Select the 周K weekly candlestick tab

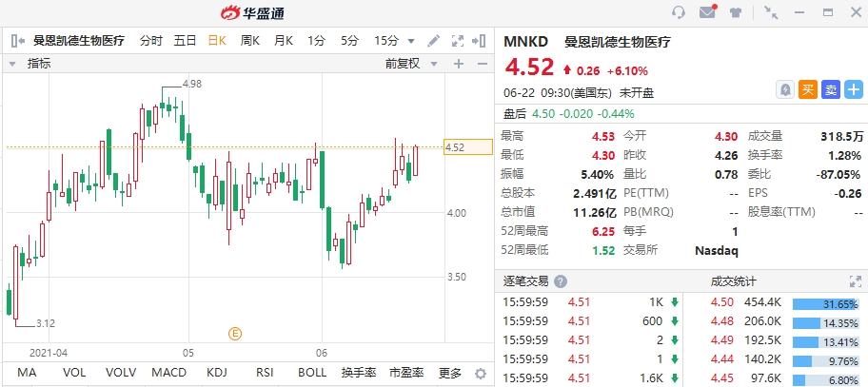249,40
